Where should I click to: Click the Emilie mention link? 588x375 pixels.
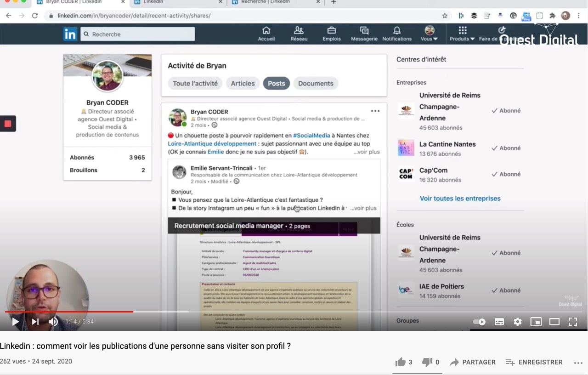point(216,152)
